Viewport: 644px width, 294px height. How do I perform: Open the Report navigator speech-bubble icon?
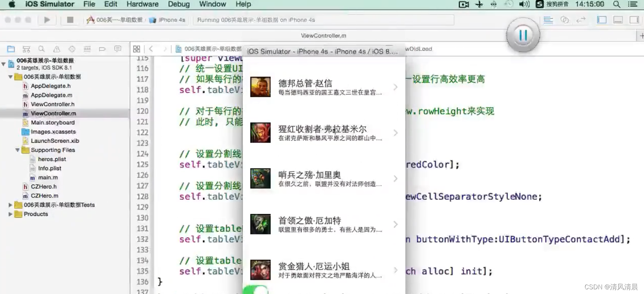coord(118,49)
